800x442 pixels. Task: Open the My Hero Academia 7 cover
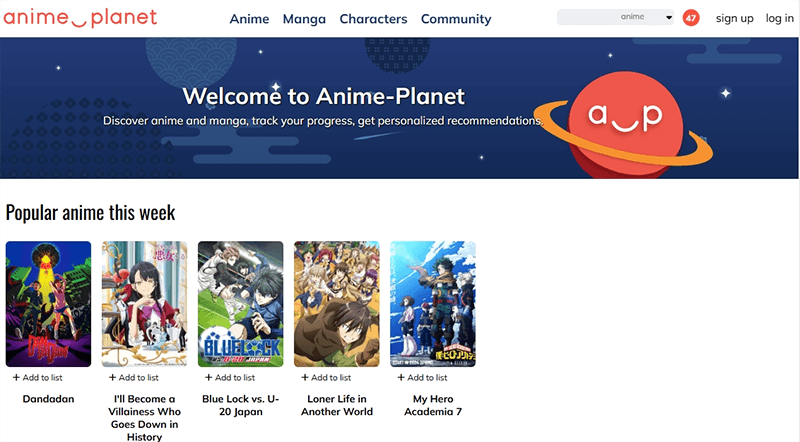click(x=433, y=304)
